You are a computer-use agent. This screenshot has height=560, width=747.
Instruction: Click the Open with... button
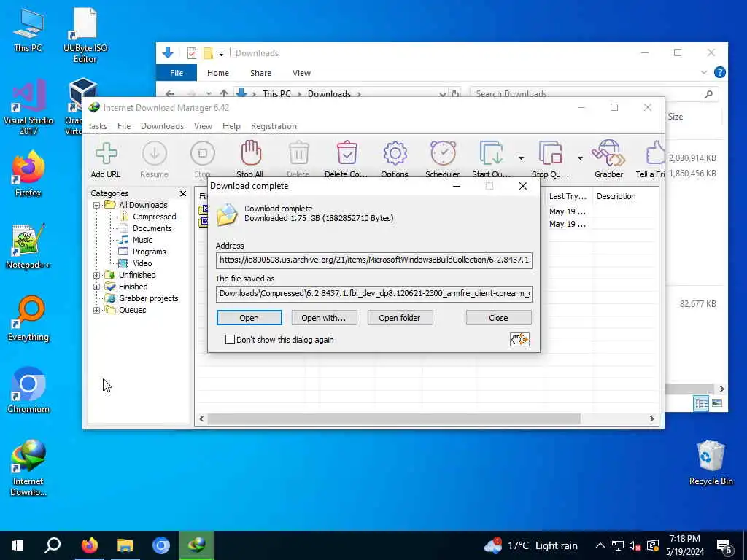pos(324,318)
